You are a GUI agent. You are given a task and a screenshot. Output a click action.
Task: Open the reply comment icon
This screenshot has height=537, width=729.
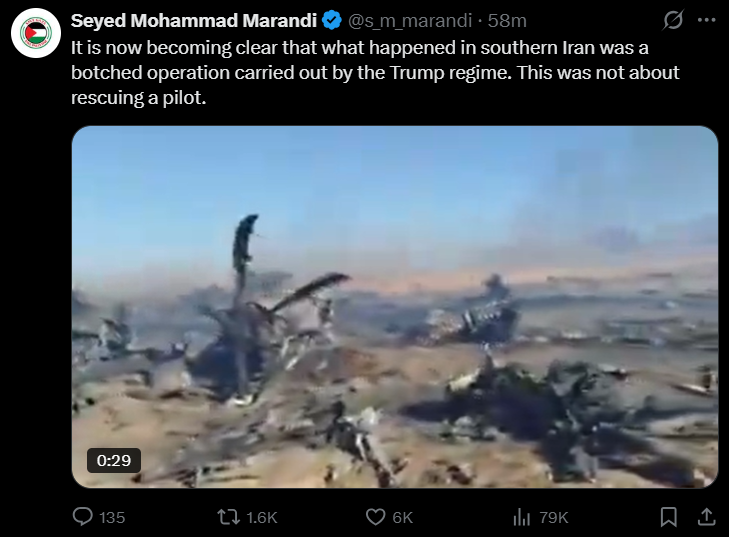click(x=83, y=517)
